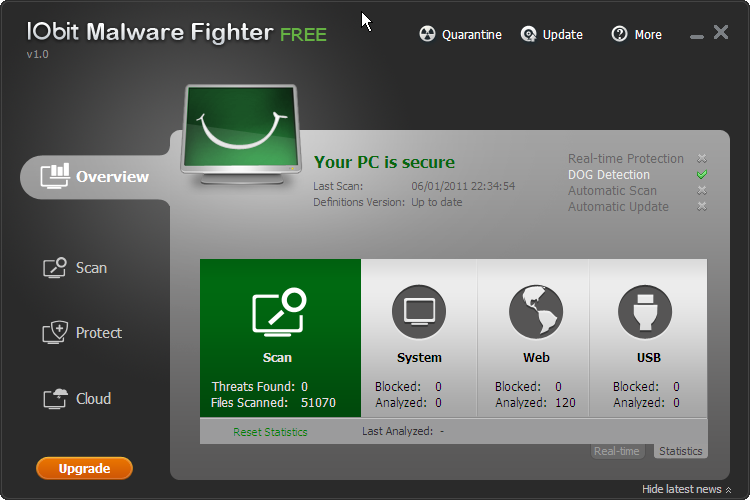Click the large white Scan magnifier icon

tap(279, 311)
